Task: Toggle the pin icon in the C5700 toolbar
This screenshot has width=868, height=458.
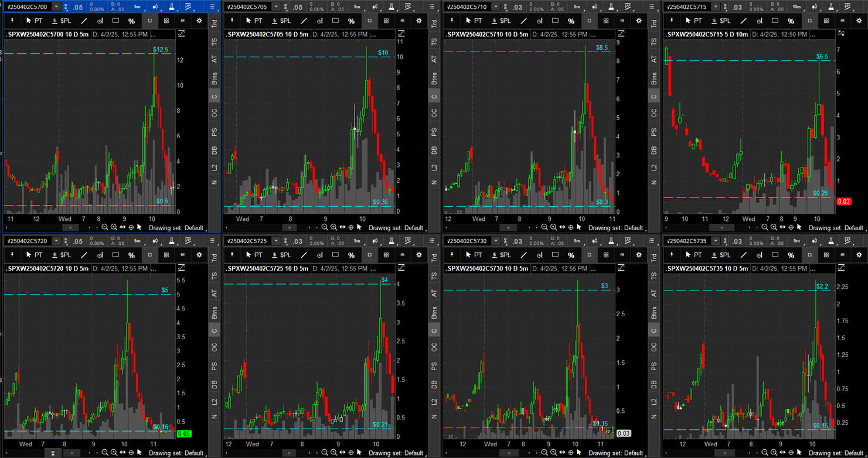Action: click(x=12, y=21)
